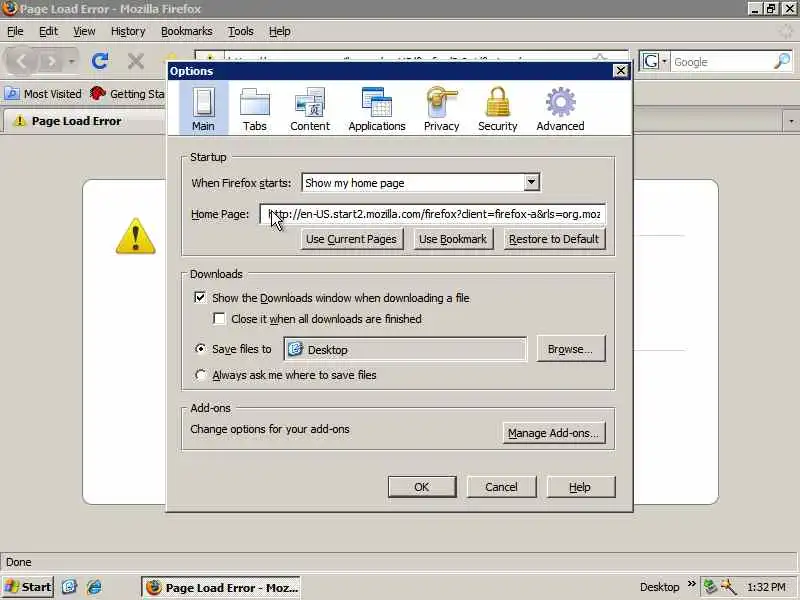Open the list all tabs dropdown
The width and height of the screenshot is (800, 600).
pos(791,121)
